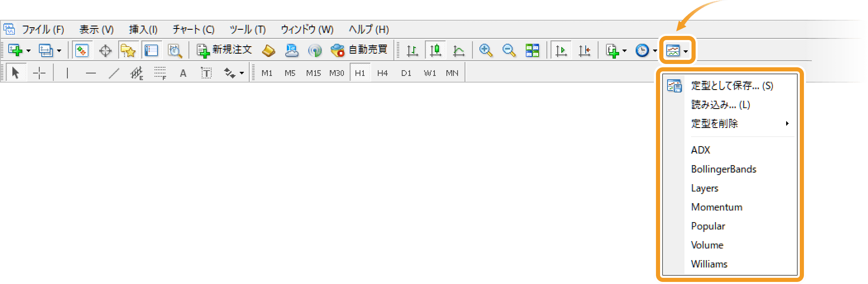The width and height of the screenshot is (868, 284).
Task: Expand the 定型を削除 submenu
Action: click(x=730, y=124)
